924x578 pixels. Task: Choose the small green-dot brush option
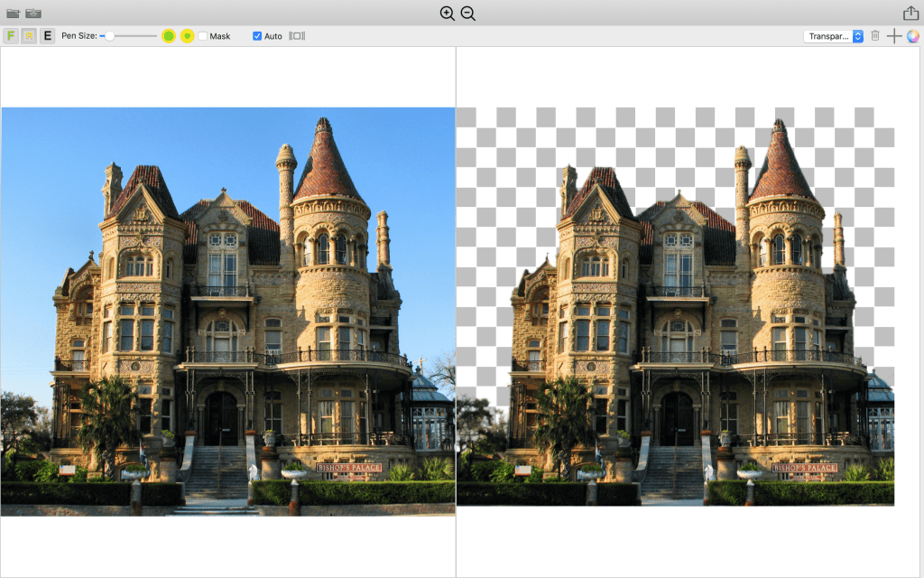[x=187, y=36]
